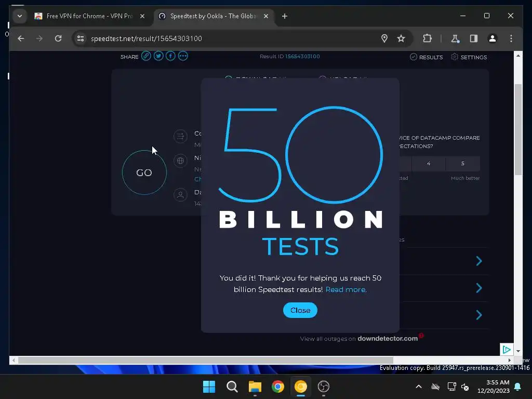Click the ad choices icon
This screenshot has height=399, width=532.
pos(507,350)
